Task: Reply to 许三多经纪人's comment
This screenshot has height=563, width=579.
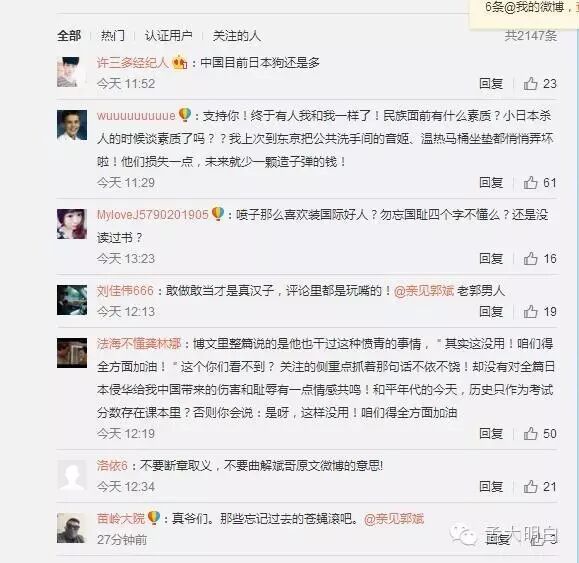Action: click(491, 84)
